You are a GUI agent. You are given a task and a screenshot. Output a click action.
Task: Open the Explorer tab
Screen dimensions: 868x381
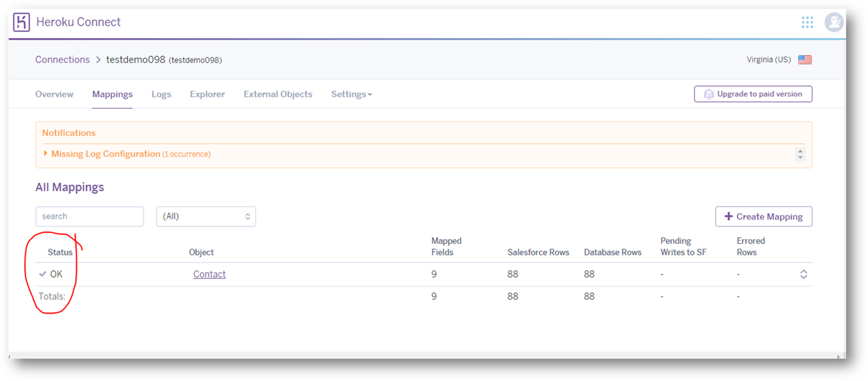tap(207, 94)
